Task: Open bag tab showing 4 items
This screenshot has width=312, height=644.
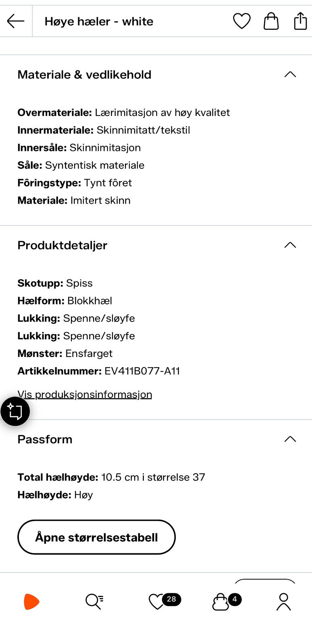Action: pyautogui.click(x=227, y=601)
